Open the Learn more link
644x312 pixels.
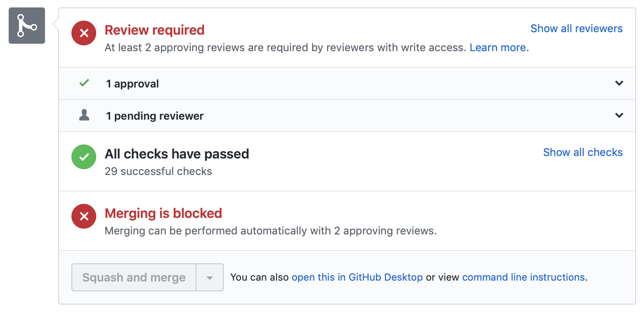point(499,48)
